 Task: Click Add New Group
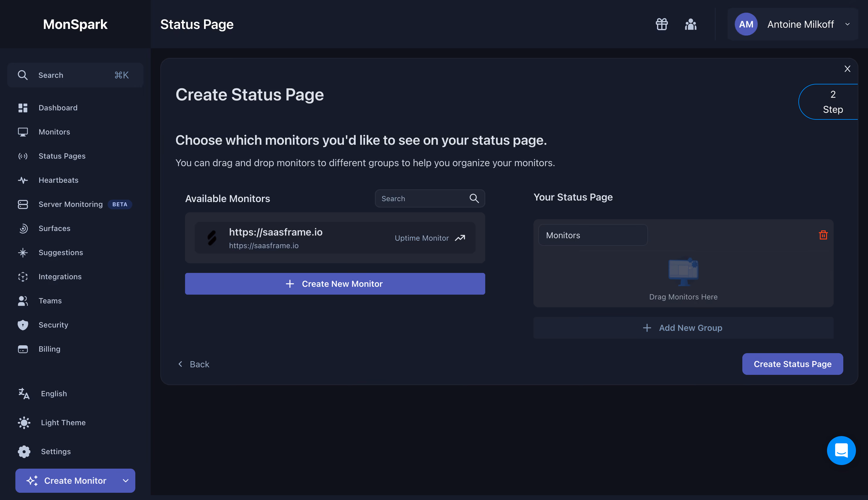[x=683, y=328]
